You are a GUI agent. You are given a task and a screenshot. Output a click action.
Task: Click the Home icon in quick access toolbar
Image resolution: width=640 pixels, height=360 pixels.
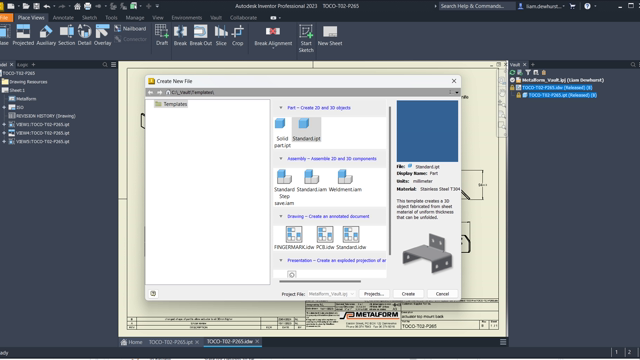pyautogui.click(x=77, y=6)
